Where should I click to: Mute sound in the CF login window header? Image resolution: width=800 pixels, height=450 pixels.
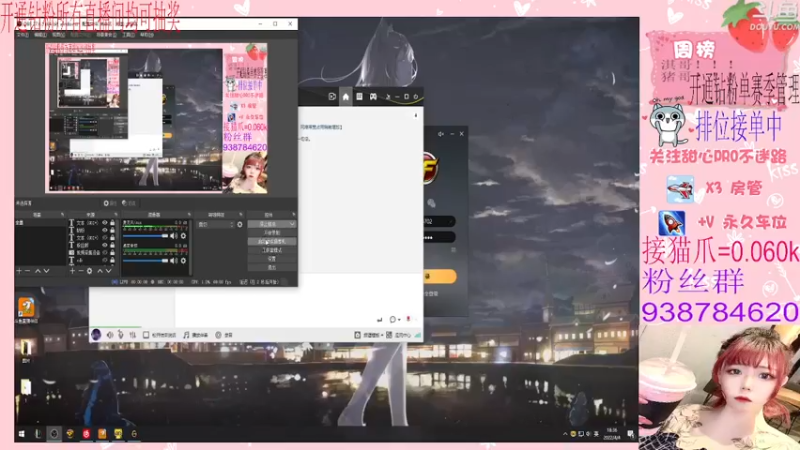[x=441, y=134]
